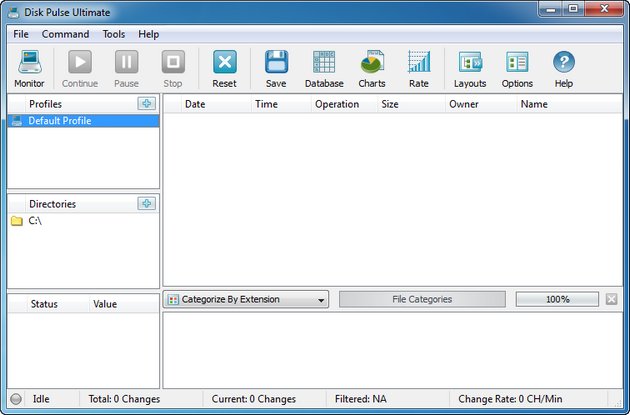Sort the list by Size column header
Screen dimensions: 630x415
coord(390,104)
